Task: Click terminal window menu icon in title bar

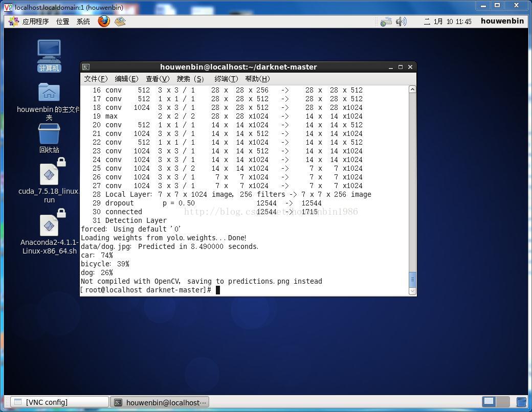Action: [86, 67]
